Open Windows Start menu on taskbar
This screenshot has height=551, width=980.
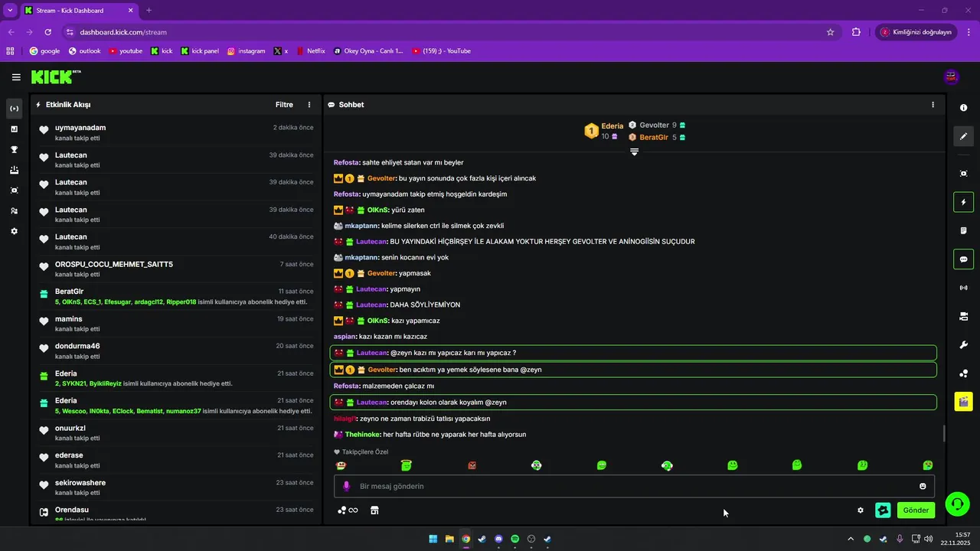click(433, 539)
